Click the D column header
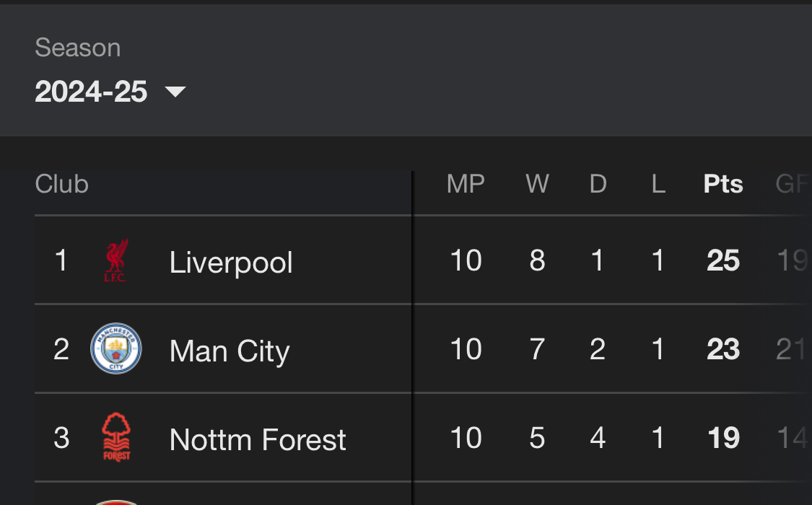This screenshot has height=505, width=812. point(598,184)
